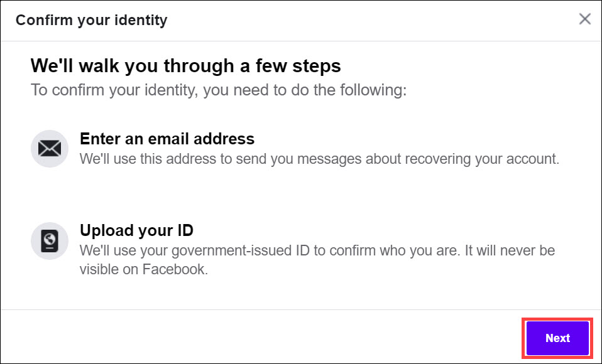Image resolution: width=602 pixels, height=364 pixels.
Task: Click the globe emblem on the passport icon
Action: (x=50, y=238)
